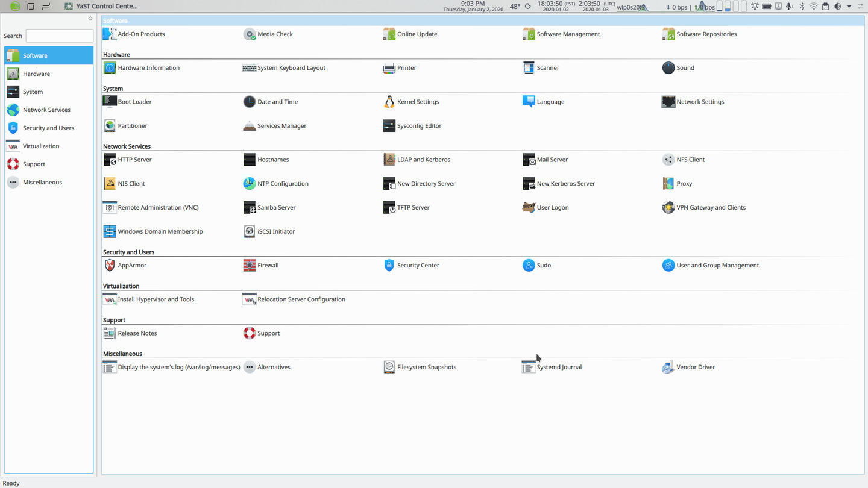Open the Language module

tap(543, 102)
